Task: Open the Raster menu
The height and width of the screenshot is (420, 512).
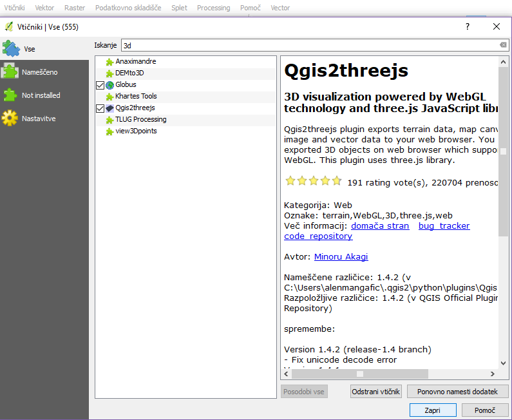Action: 75,8
